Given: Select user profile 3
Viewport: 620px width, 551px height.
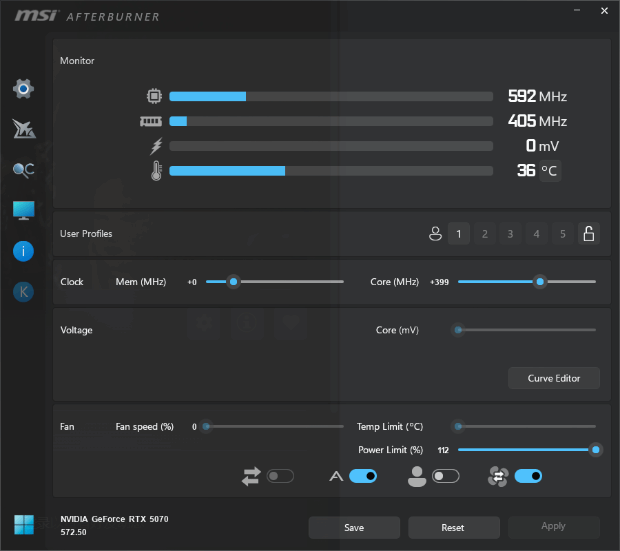Looking at the screenshot, I should click(510, 234).
